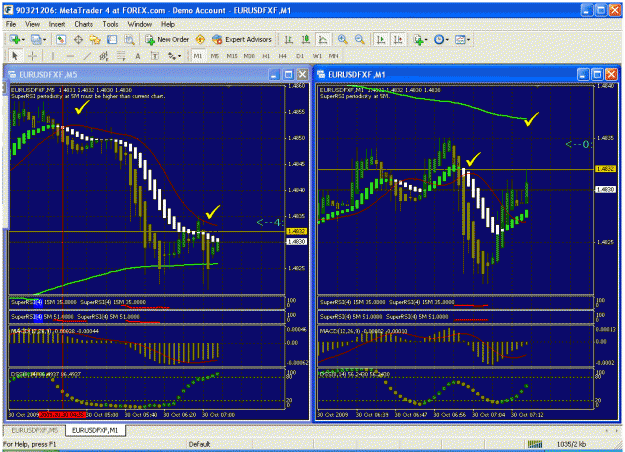
Task: Toggle the Expert Advisors button
Action: [242, 39]
